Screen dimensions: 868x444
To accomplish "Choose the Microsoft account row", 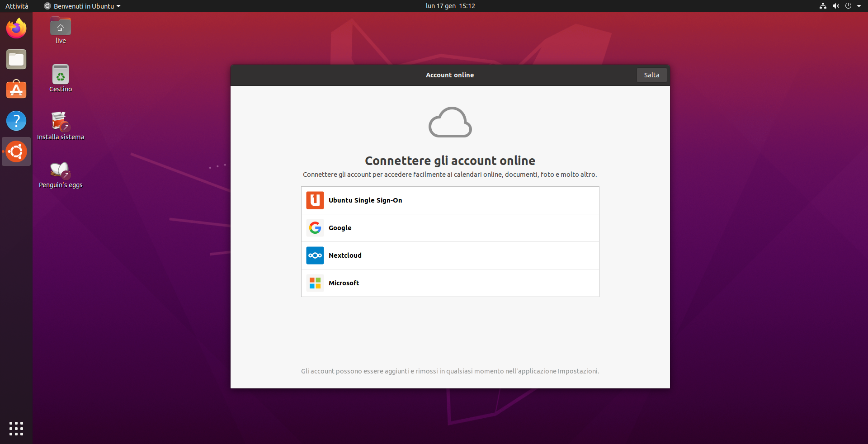I will [450, 283].
